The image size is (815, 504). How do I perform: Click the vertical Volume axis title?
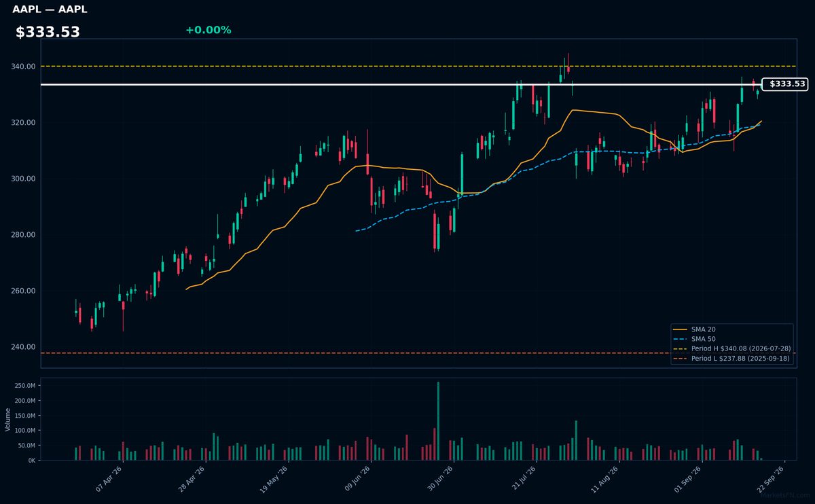[7, 419]
